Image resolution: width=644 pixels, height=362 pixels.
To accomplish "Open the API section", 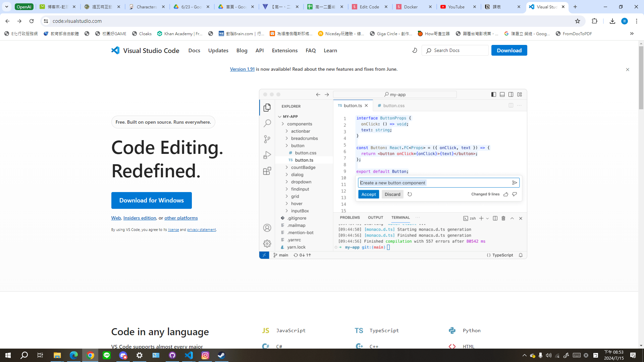I will click(x=260, y=50).
